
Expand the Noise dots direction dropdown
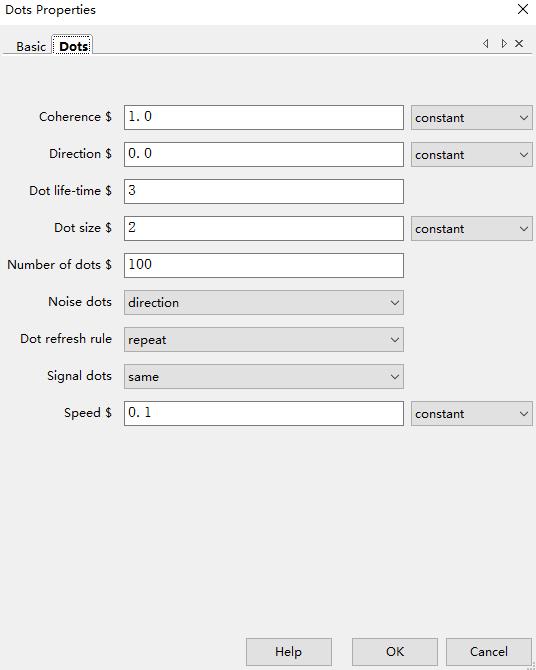tap(264, 303)
